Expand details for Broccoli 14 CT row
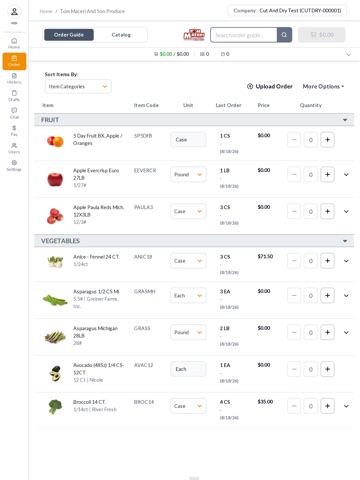The image size is (360, 480). point(346,406)
